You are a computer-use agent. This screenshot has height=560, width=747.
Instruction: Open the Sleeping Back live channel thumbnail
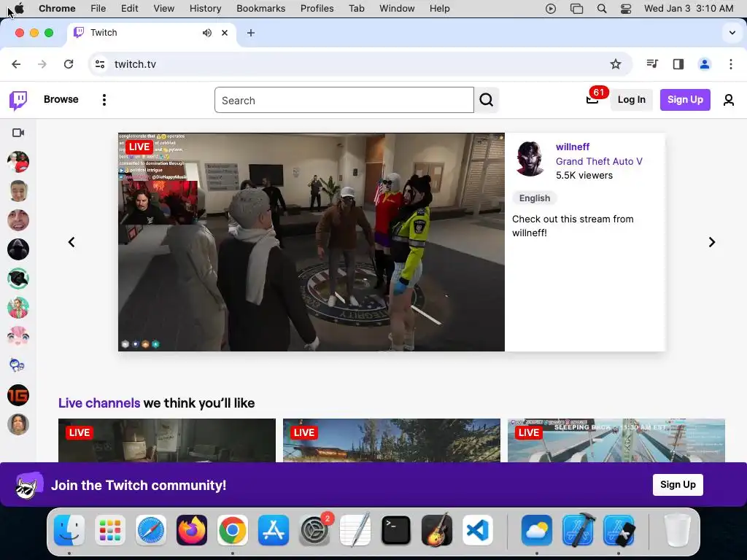(x=616, y=440)
